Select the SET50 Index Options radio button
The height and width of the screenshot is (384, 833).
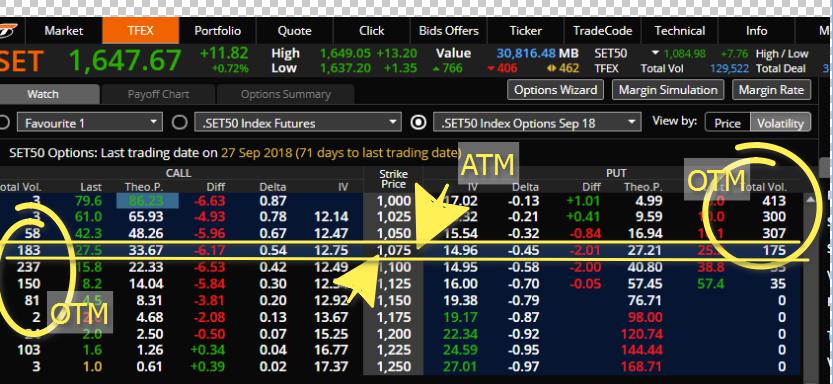click(419, 123)
